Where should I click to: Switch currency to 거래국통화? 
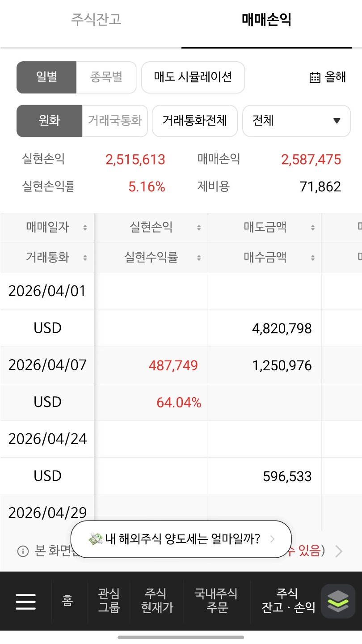[115, 121]
